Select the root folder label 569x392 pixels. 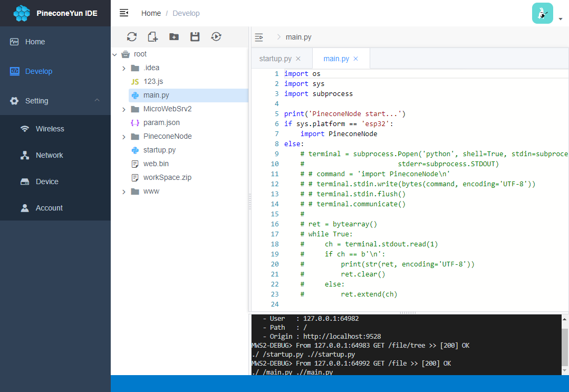(x=140, y=54)
